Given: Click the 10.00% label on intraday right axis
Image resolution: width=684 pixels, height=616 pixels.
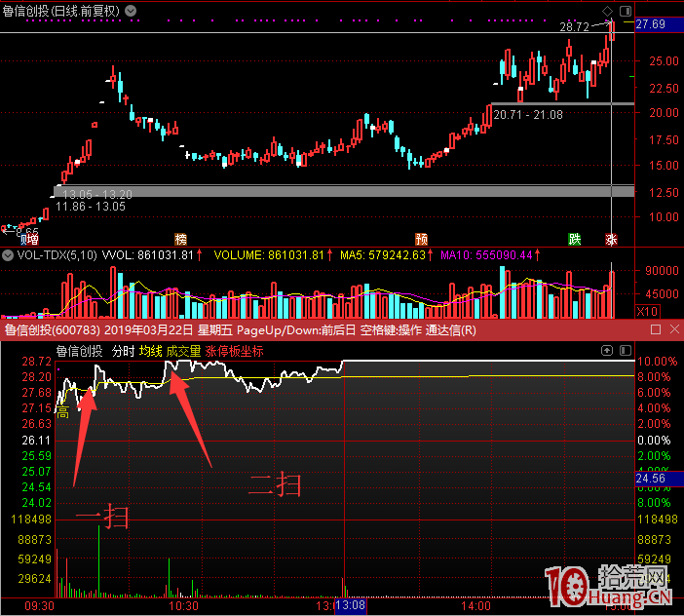Looking at the screenshot, I should pyautogui.click(x=657, y=362).
